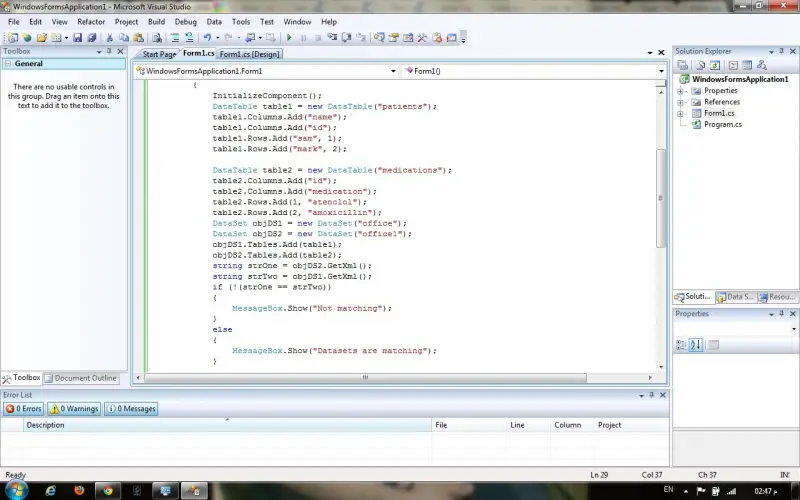Toggle auto-hide pin on Toolbox panel
Screen dimensions: 800x500
(x=109, y=52)
